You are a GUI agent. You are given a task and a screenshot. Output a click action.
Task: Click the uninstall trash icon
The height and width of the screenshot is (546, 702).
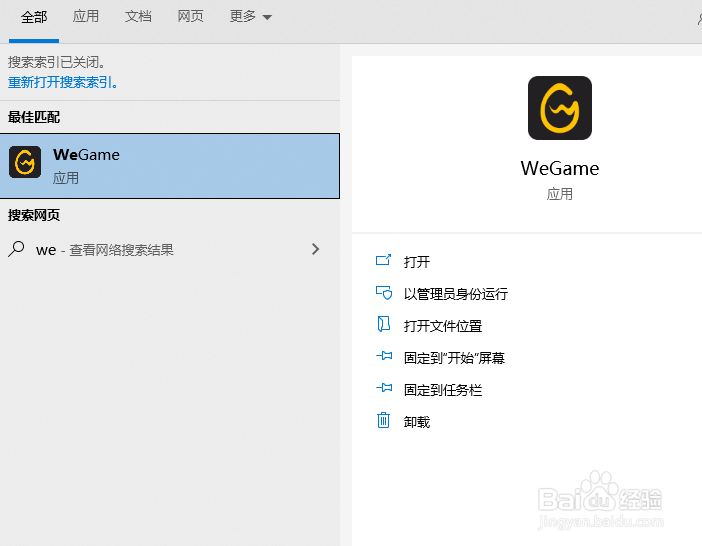(x=383, y=420)
